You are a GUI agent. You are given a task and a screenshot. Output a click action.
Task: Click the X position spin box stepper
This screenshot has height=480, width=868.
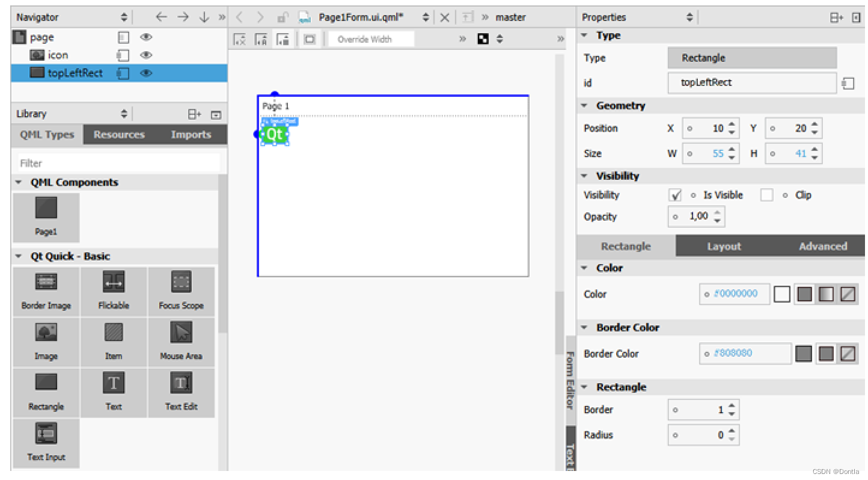click(732, 129)
